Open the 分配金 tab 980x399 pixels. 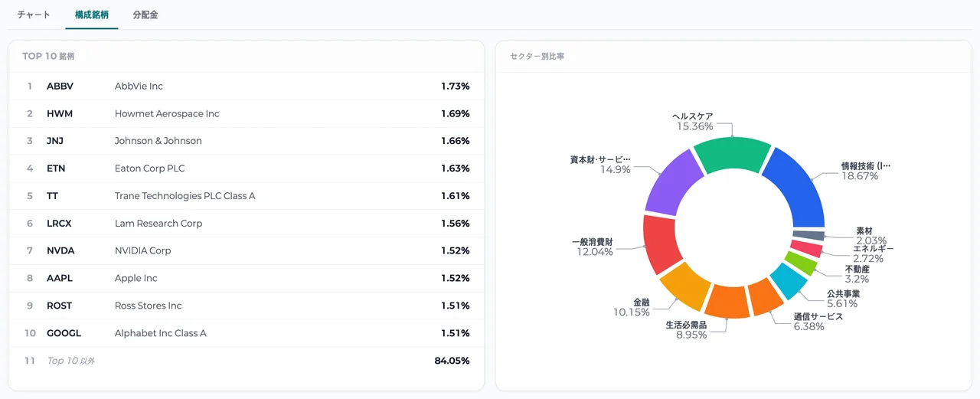pos(145,15)
